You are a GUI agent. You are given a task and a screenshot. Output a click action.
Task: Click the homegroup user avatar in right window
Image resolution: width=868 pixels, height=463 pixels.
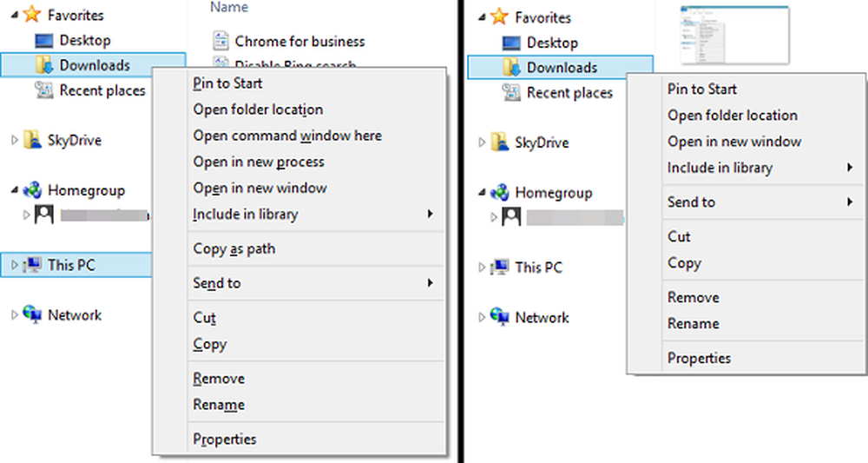[x=511, y=216]
